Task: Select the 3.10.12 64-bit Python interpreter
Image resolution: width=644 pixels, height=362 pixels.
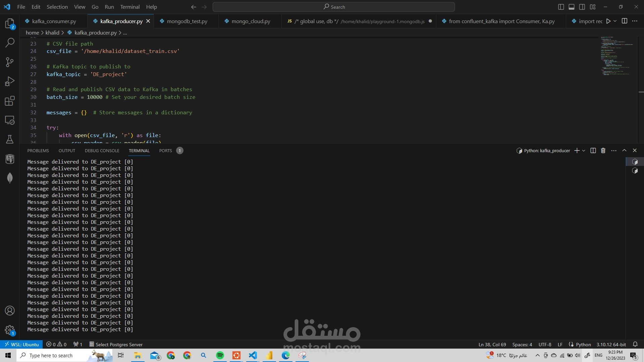Action: point(611,345)
